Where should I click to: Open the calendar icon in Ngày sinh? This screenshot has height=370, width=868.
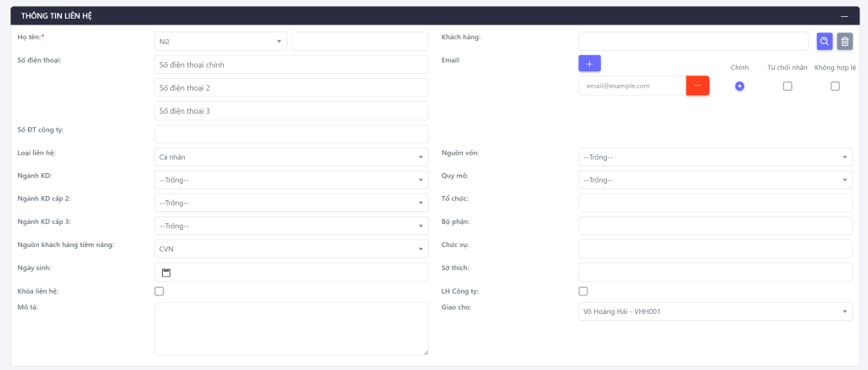point(166,272)
